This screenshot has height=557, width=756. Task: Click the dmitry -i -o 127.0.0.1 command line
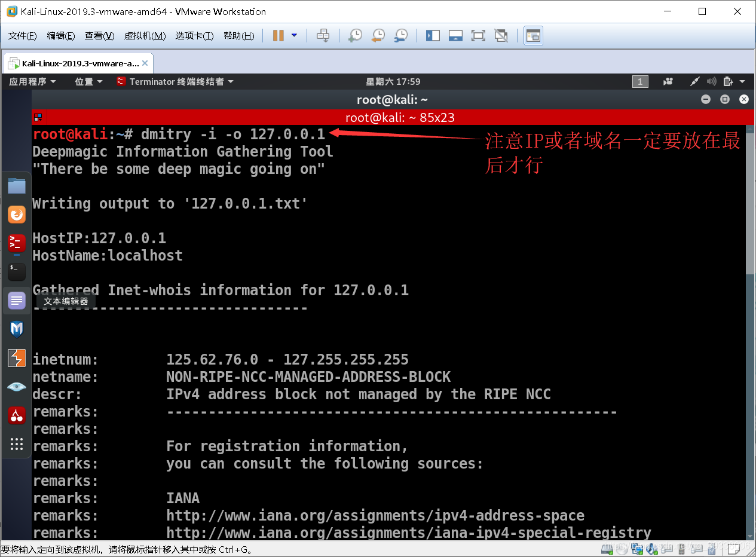point(233,134)
